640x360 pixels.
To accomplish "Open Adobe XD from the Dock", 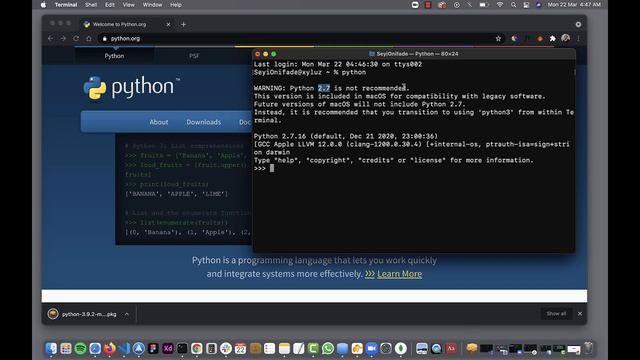I will [168, 348].
